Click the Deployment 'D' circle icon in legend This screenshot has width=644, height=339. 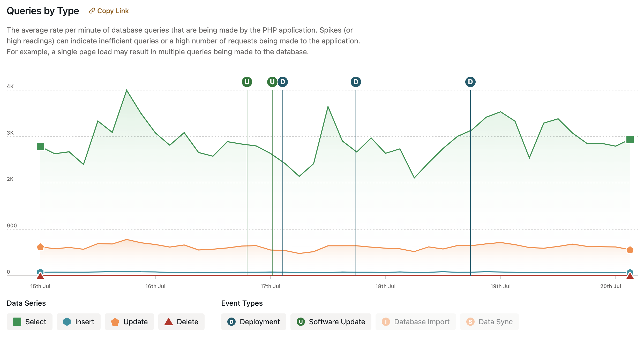click(x=231, y=322)
